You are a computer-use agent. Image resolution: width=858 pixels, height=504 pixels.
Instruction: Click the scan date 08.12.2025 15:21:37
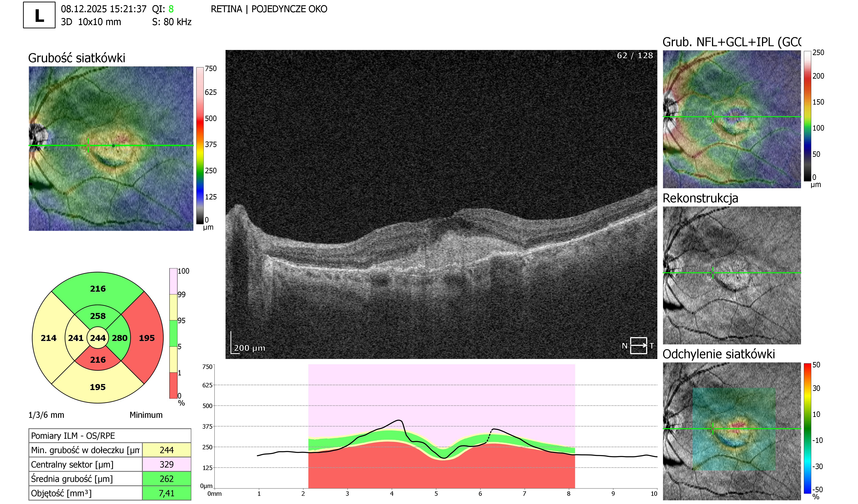[104, 9]
